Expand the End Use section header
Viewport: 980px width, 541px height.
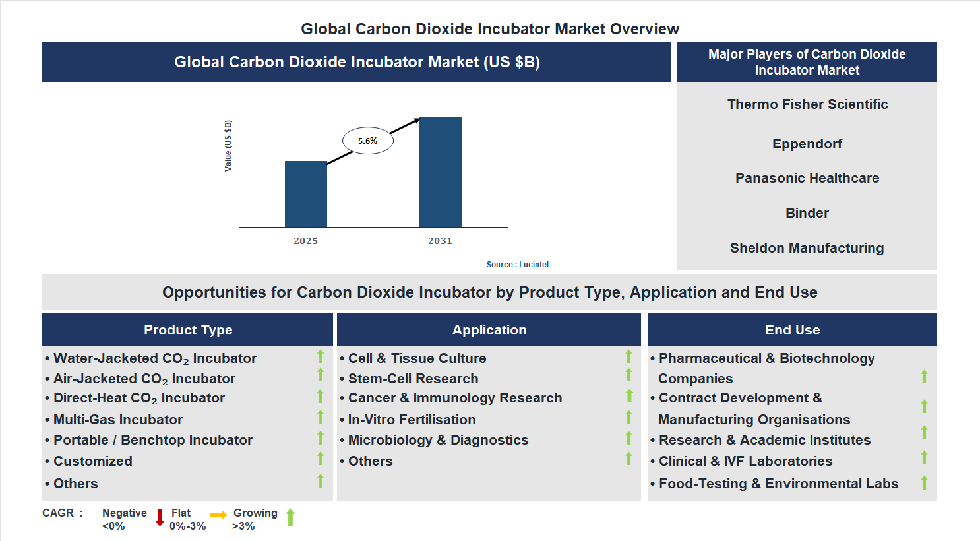(x=793, y=329)
